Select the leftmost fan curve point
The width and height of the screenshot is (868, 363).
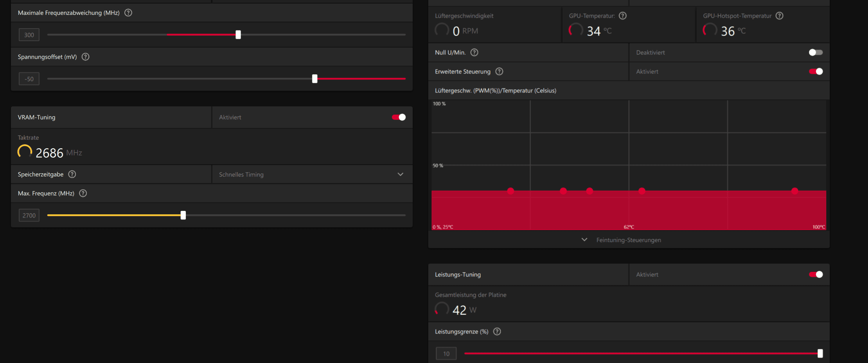click(x=510, y=191)
